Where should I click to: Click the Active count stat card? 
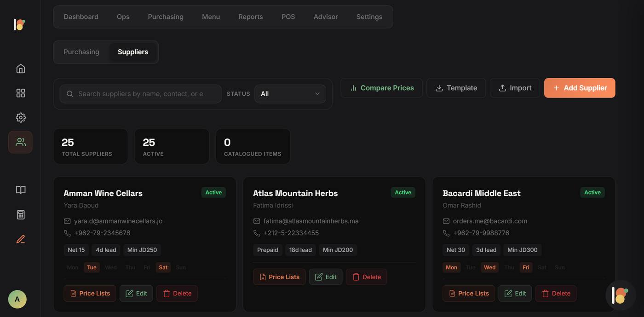(x=172, y=146)
